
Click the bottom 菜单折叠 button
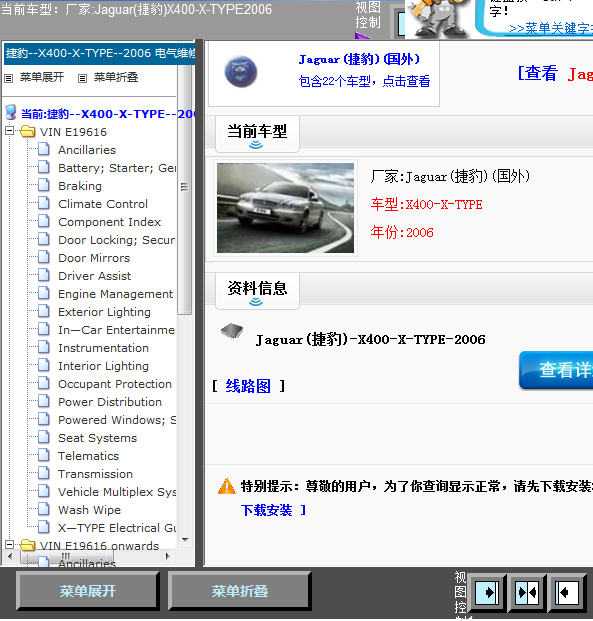pos(239,591)
